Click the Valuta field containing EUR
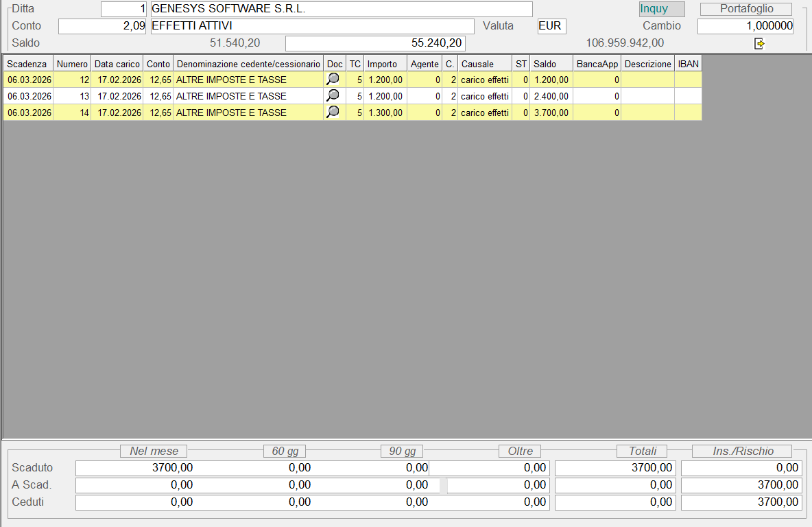The height and width of the screenshot is (527, 812). [551, 26]
